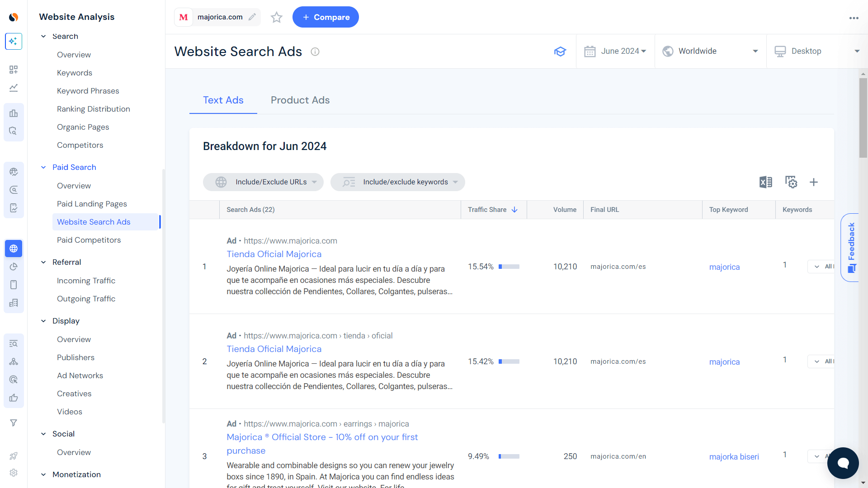This screenshot has height=488, width=868.
Task: Open the Feedback side tab
Action: click(x=850, y=248)
